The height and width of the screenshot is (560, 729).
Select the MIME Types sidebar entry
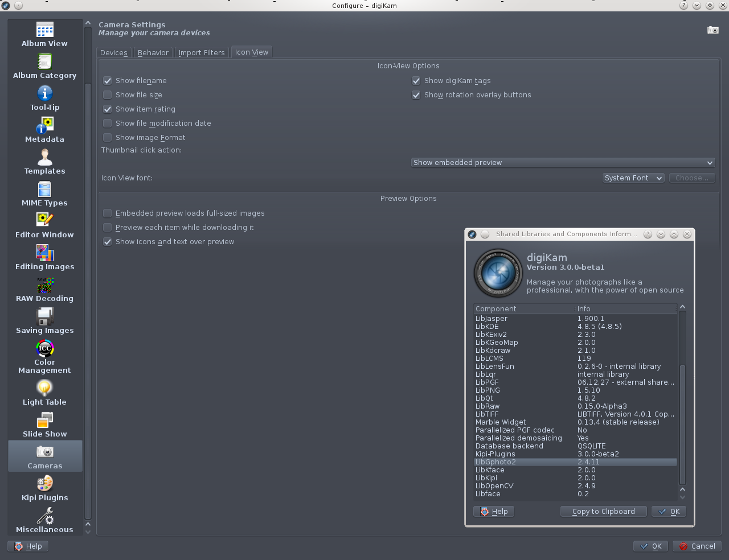point(44,193)
